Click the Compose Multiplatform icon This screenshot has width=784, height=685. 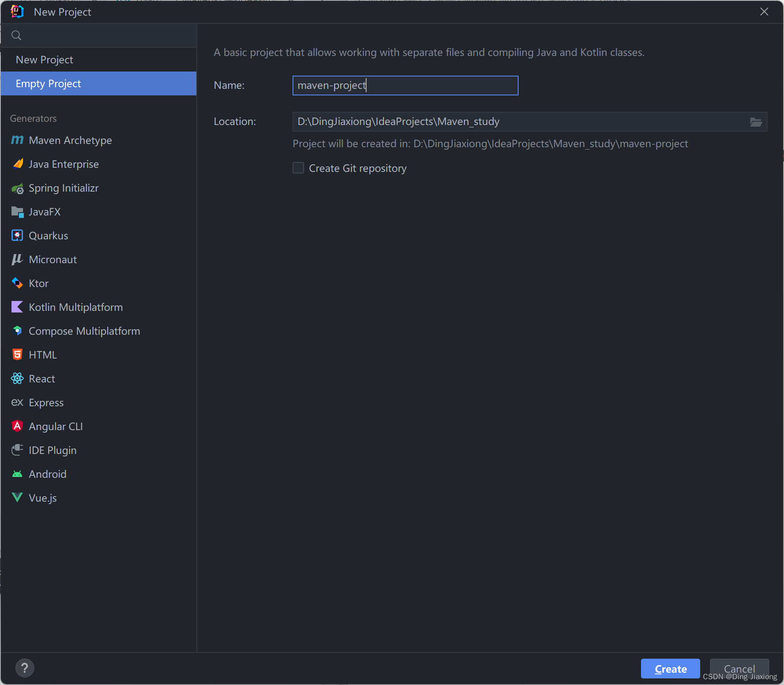pos(17,331)
